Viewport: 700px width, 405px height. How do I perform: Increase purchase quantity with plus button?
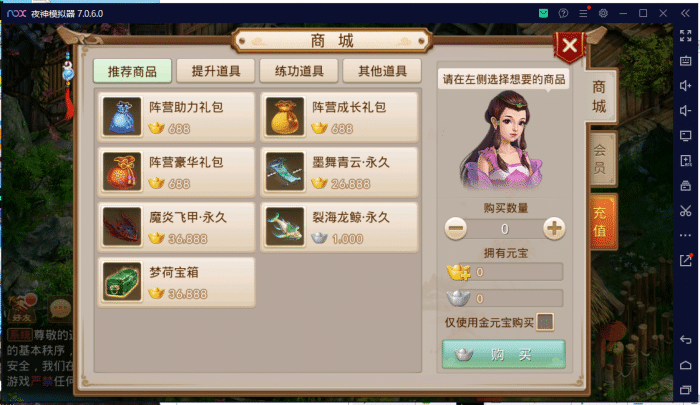click(x=554, y=229)
